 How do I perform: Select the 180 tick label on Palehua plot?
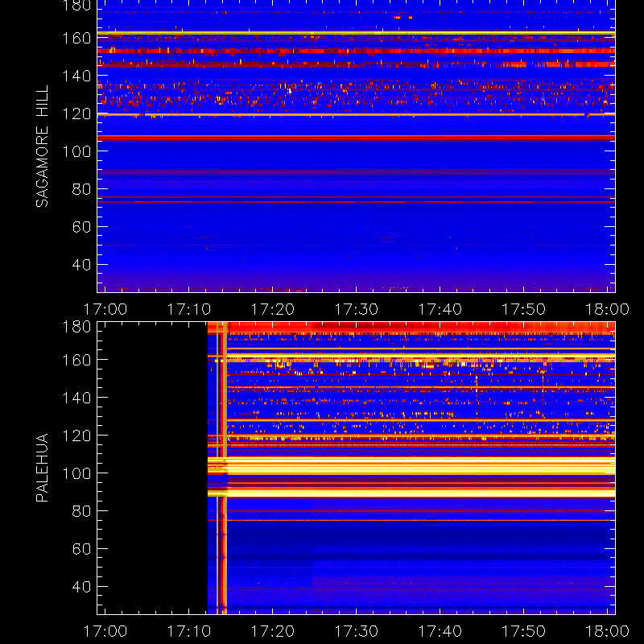point(76,327)
